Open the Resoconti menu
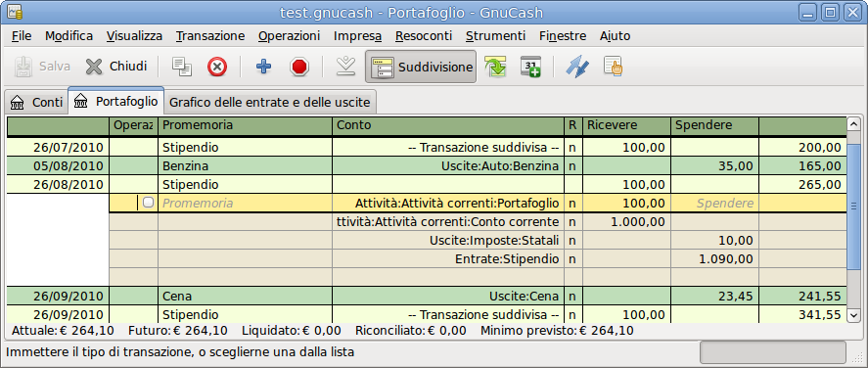This screenshot has height=368, width=868. click(x=424, y=36)
